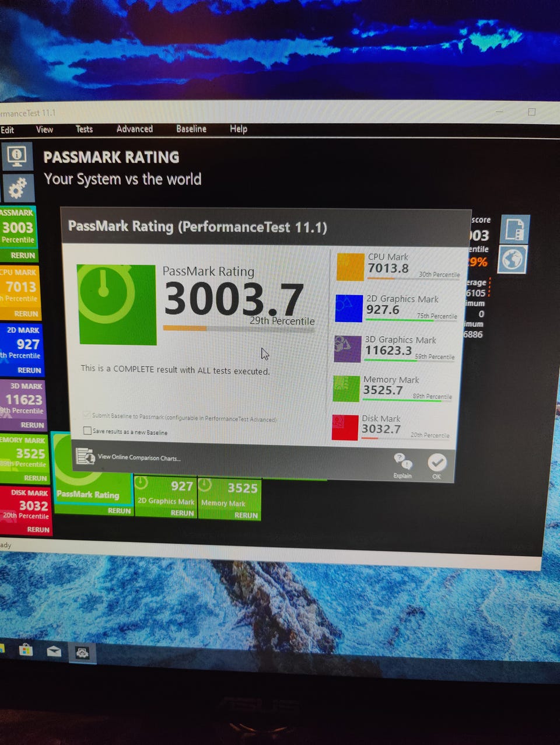Click the CPU Mark 7013.8 value
The width and height of the screenshot is (560, 745).
coord(388,268)
